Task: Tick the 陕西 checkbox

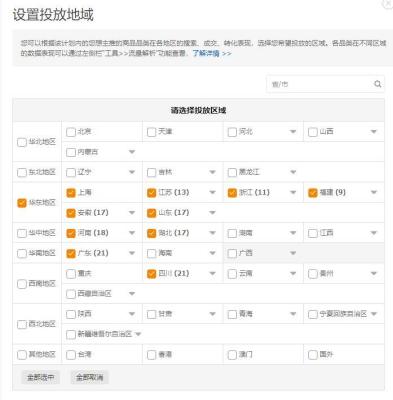Action: [71, 314]
